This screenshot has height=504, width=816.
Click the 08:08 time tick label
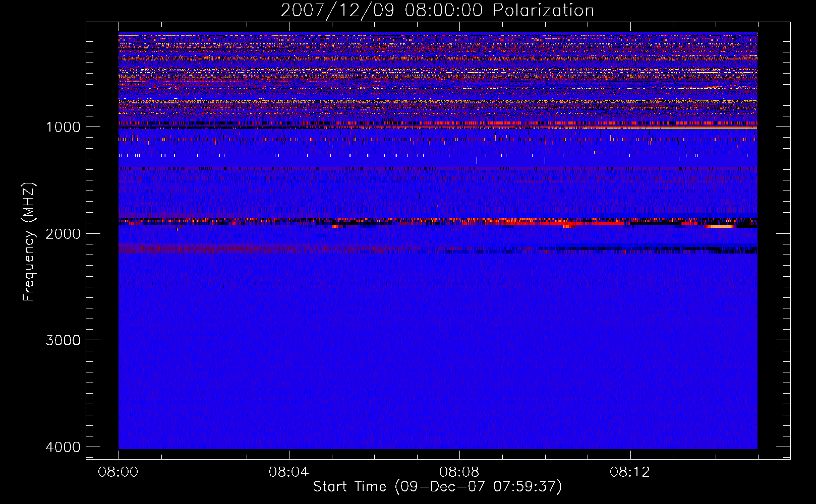459,472
